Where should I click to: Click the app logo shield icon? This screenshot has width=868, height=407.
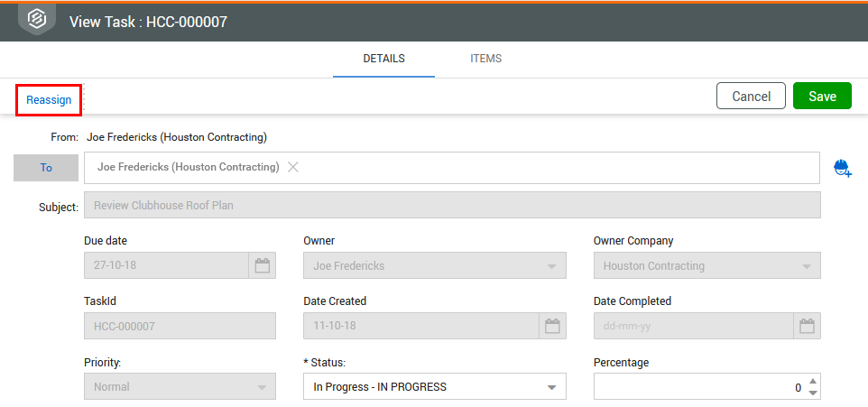(x=37, y=20)
